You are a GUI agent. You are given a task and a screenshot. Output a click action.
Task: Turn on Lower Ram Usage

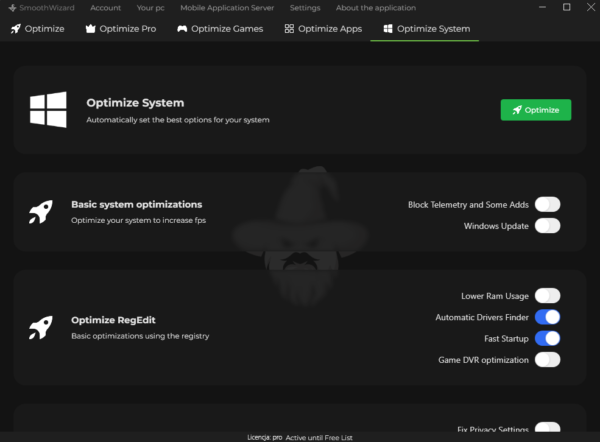[547, 296]
